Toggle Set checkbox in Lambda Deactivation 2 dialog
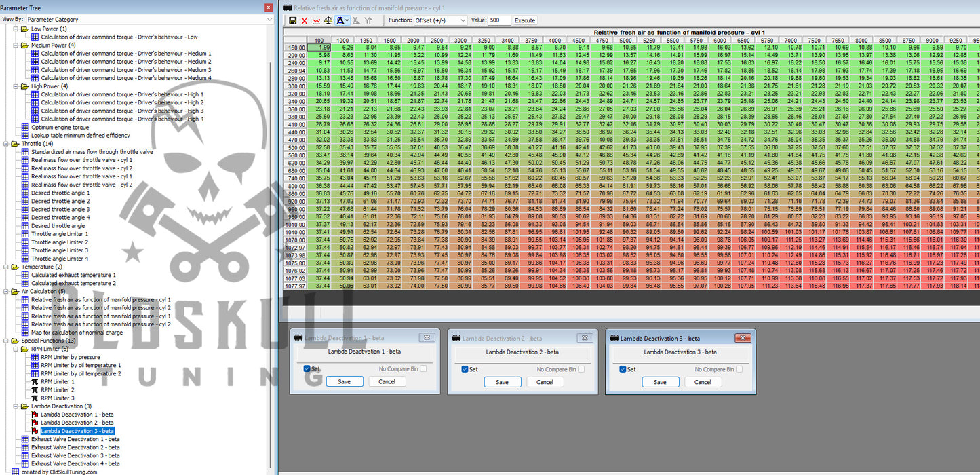980x475 pixels. 465,369
